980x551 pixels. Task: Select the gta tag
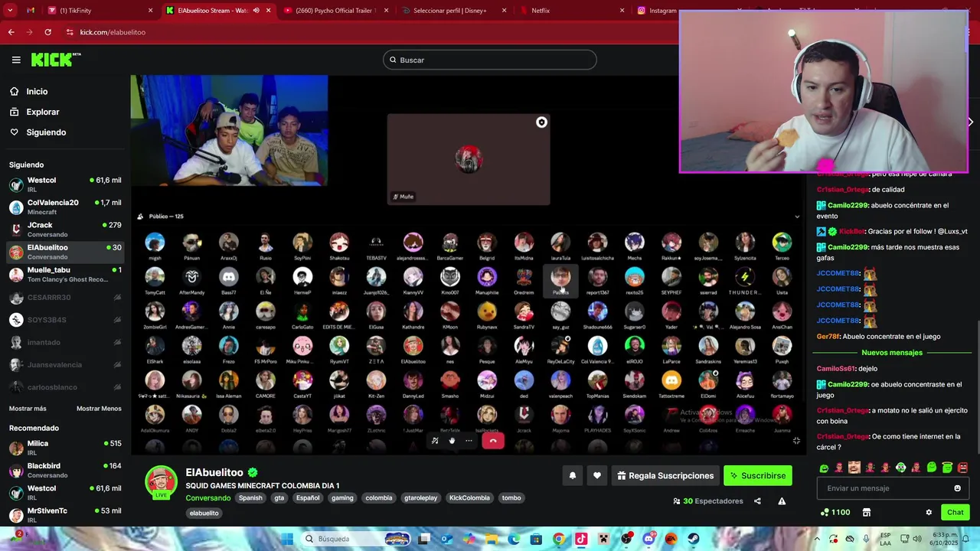[x=279, y=497]
